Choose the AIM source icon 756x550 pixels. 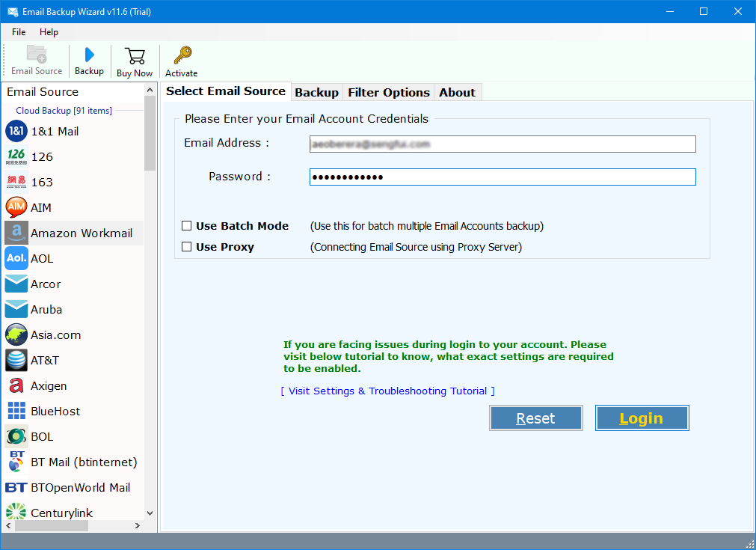pos(16,207)
